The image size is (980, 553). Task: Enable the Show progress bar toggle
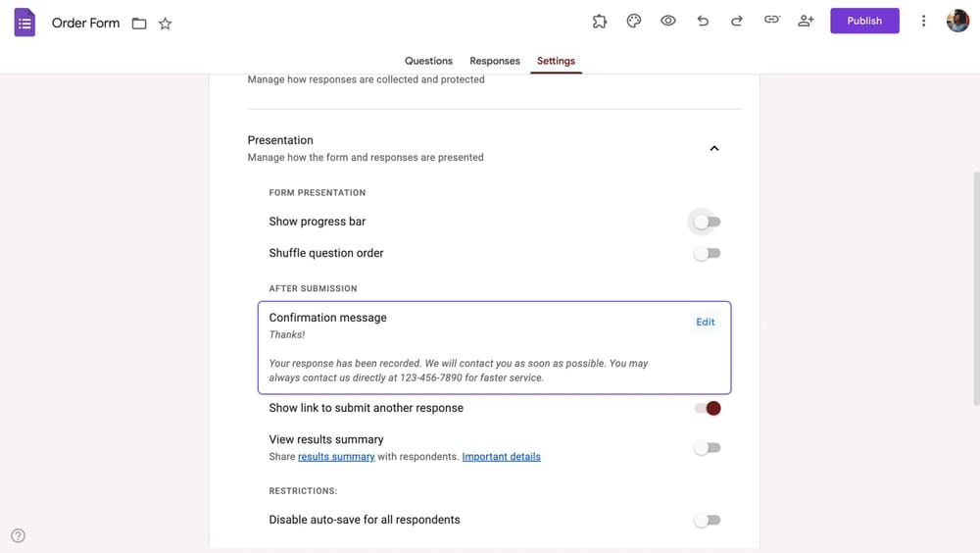707,222
